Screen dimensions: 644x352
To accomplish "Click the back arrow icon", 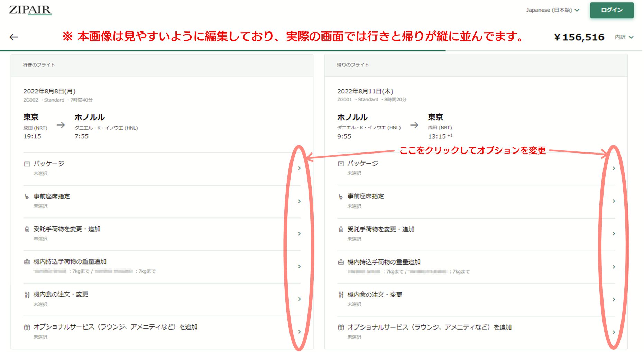I will [x=14, y=37].
